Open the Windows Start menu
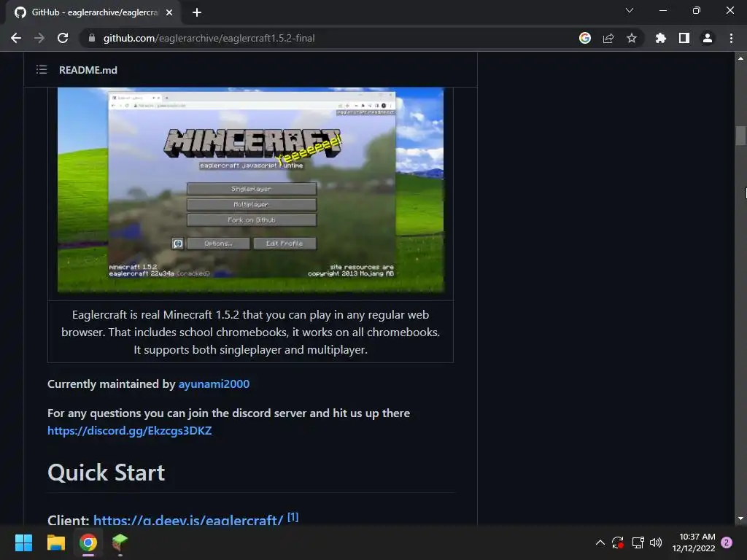This screenshot has width=747, height=560. tap(23, 542)
